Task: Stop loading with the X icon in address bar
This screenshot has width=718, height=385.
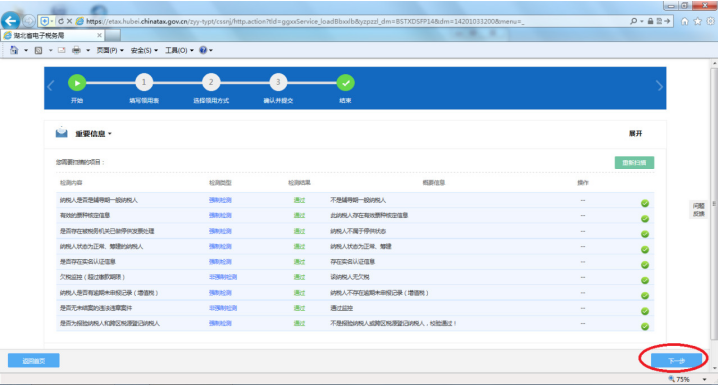Action: [x=69, y=21]
